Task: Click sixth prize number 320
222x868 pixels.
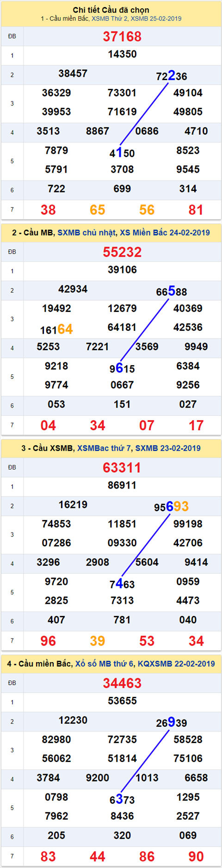Action: point(122,836)
